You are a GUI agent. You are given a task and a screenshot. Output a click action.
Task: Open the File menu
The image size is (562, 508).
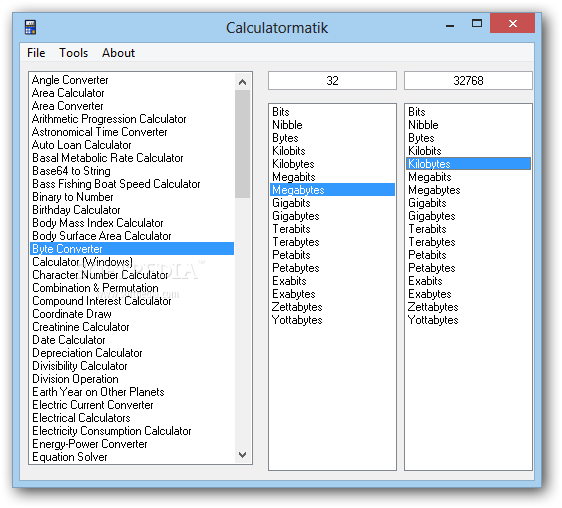pyautogui.click(x=36, y=53)
